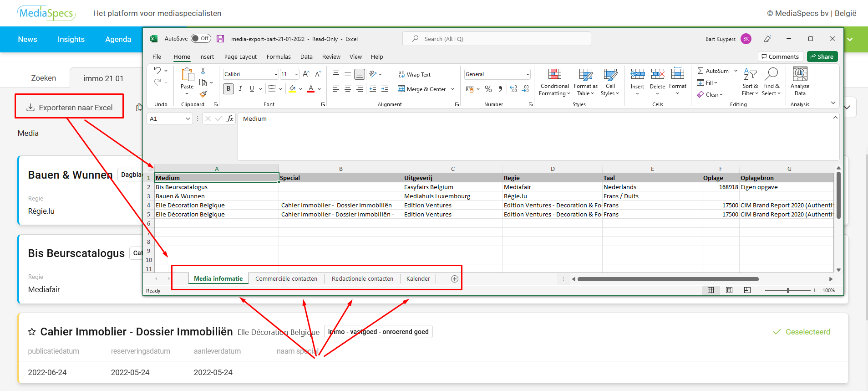The image size is (868, 391).
Task: Click the Percent Style icon
Action: [x=488, y=89]
